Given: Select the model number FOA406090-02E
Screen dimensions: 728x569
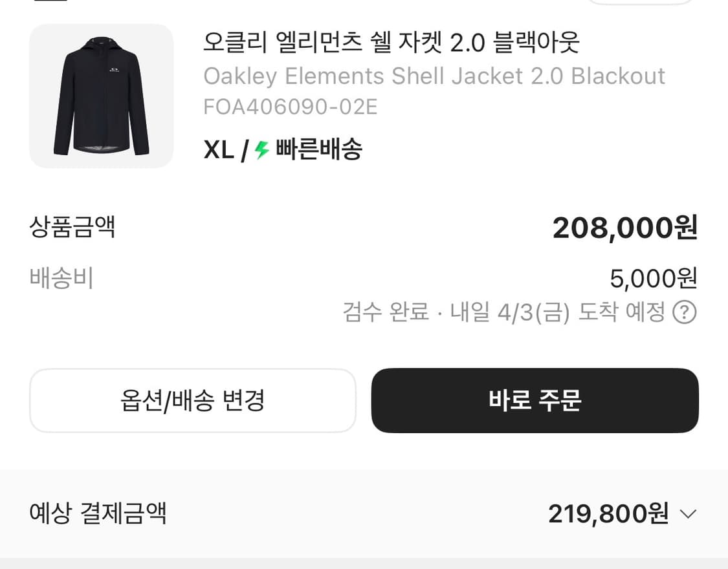Looking at the screenshot, I should (290, 107).
